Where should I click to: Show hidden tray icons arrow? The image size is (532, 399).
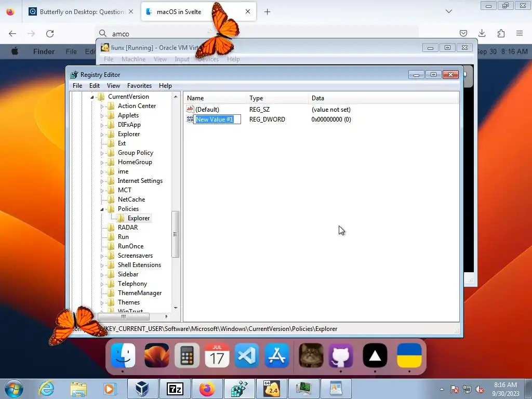(x=442, y=390)
